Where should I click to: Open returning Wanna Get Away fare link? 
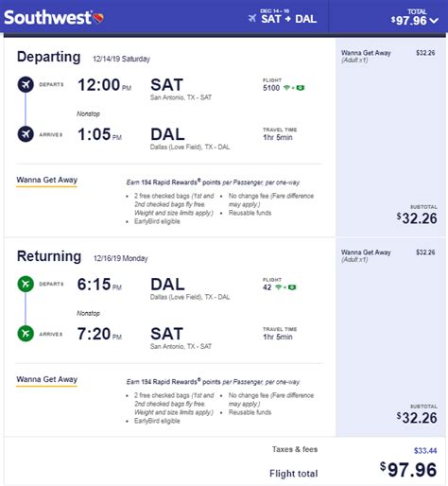click(46, 379)
